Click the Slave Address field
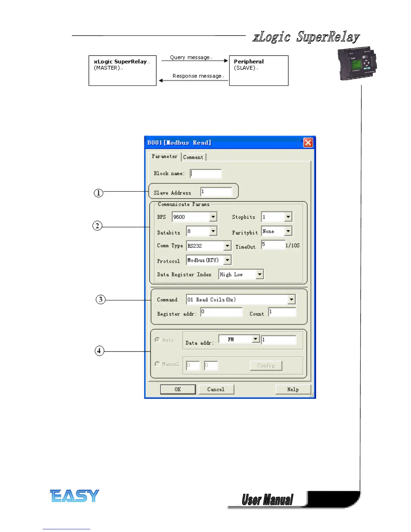This screenshot has width=411, height=532. tap(216, 192)
